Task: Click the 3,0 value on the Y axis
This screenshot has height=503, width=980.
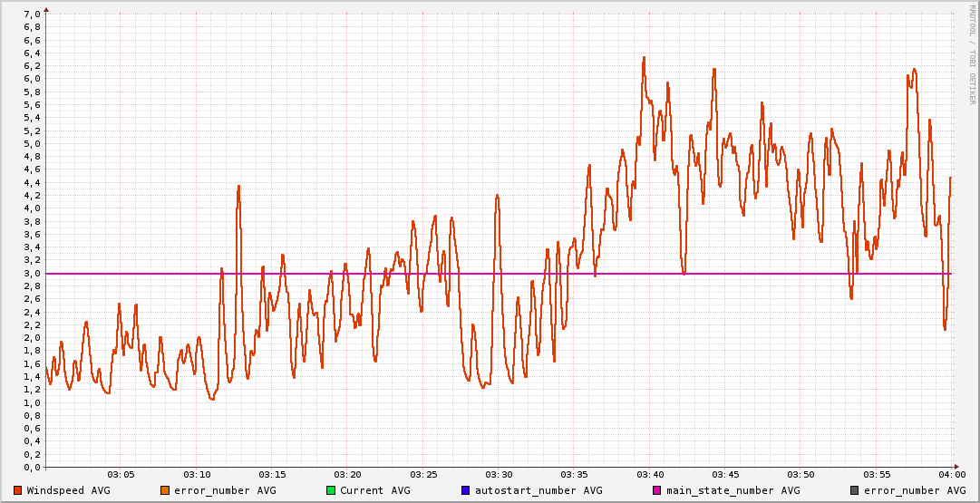Action: tap(32, 274)
